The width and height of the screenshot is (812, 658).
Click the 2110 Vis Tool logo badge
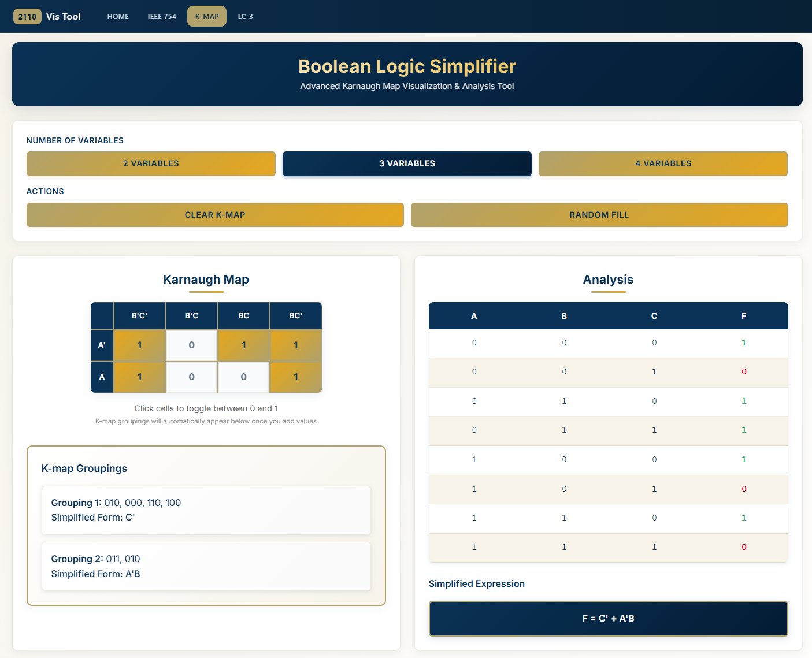point(27,17)
